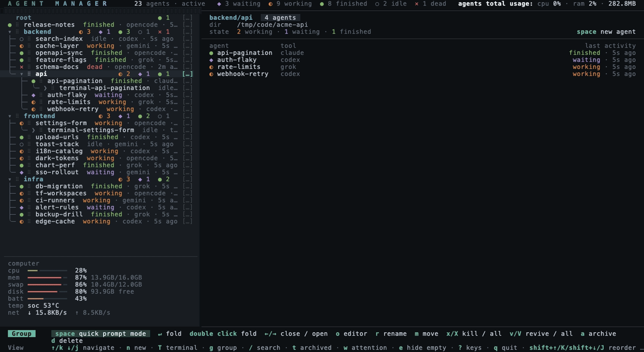Select the feature-flags agent row
The width and height of the screenshot is (644, 352).
pos(100,60)
